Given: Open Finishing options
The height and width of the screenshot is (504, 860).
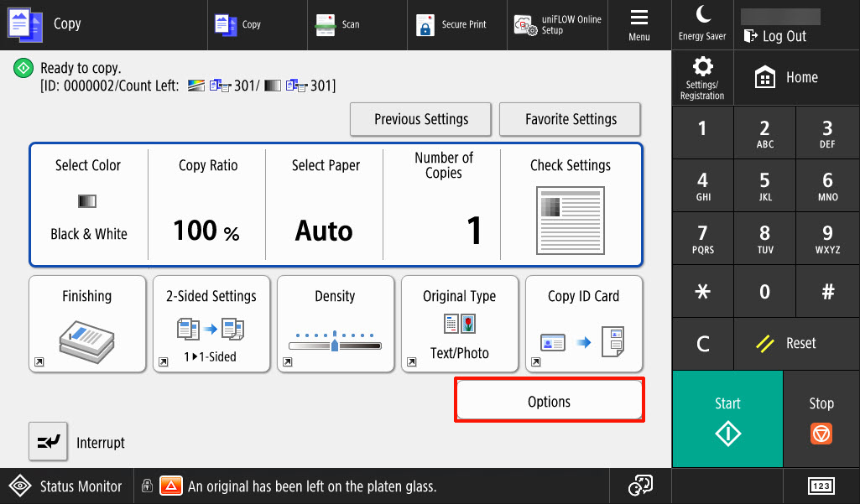Looking at the screenshot, I should 87,324.
